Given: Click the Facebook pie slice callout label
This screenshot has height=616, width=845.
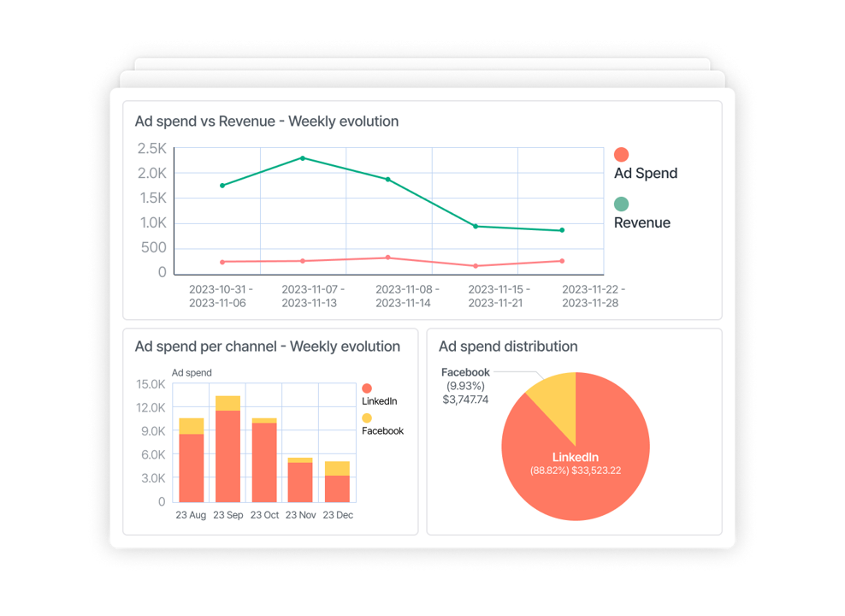Looking at the screenshot, I should pos(466,385).
